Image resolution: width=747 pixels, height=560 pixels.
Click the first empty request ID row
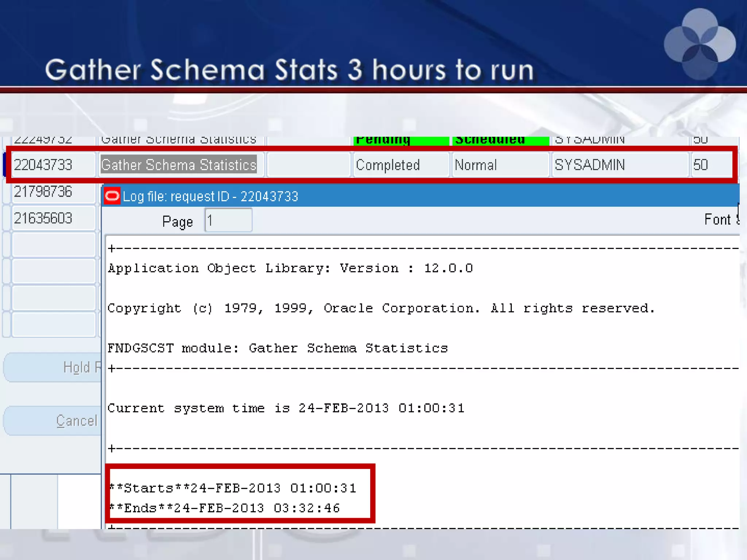click(x=54, y=245)
